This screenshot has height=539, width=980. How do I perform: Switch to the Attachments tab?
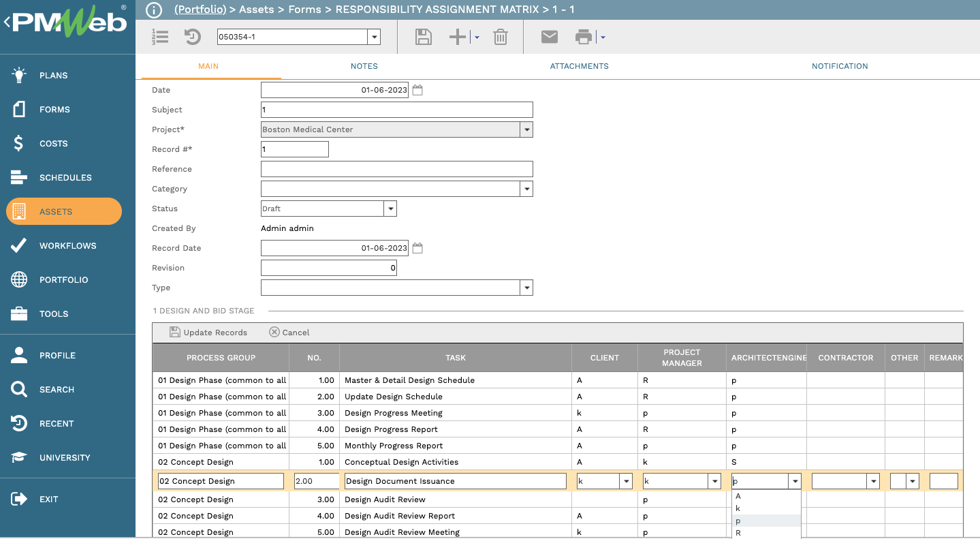580,66
